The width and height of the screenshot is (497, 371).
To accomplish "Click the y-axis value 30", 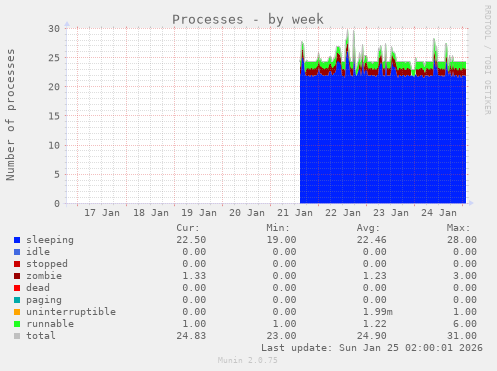I will tap(54, 29).
